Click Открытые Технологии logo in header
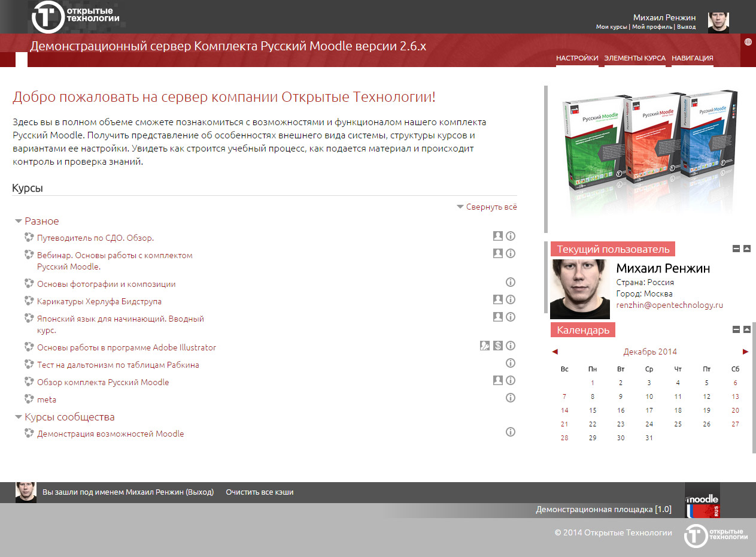Viewport: 756px width, 557px height. pos(75,17)
